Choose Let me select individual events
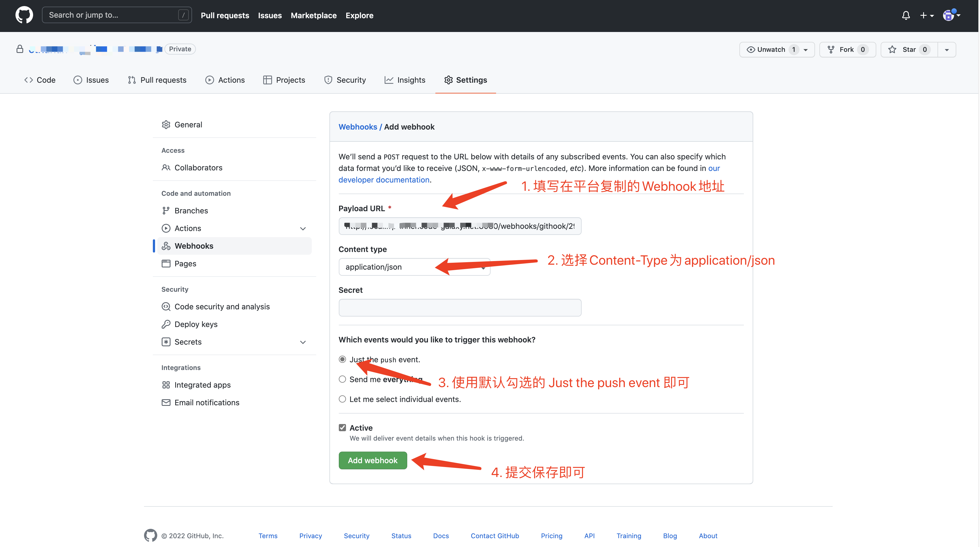The image size is (980, 547). pyautogui.click(x=342, y=399)
